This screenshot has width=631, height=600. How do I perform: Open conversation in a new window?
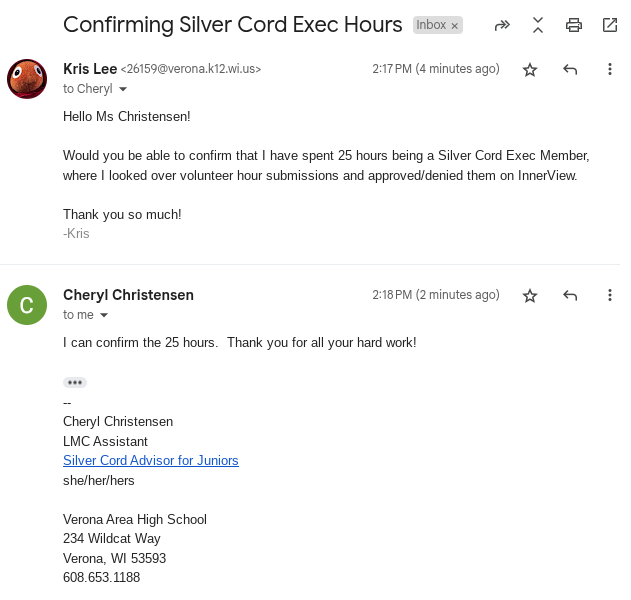[x=609, y=25]
